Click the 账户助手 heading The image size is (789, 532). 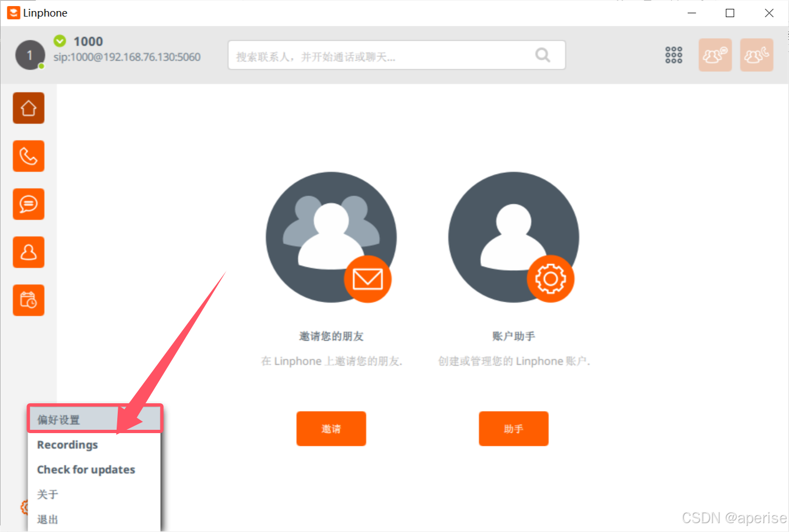tap(514, 336)
